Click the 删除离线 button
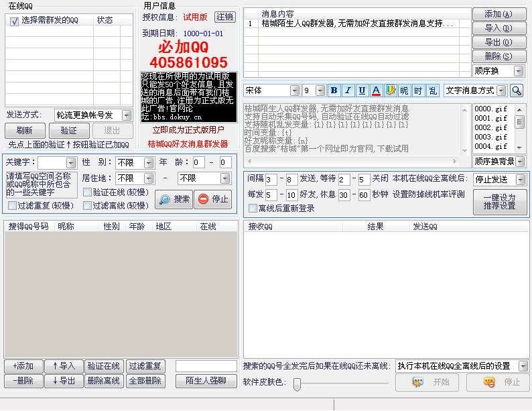Image resolution: width=532 pixels, height=411 pixels. 104,381
